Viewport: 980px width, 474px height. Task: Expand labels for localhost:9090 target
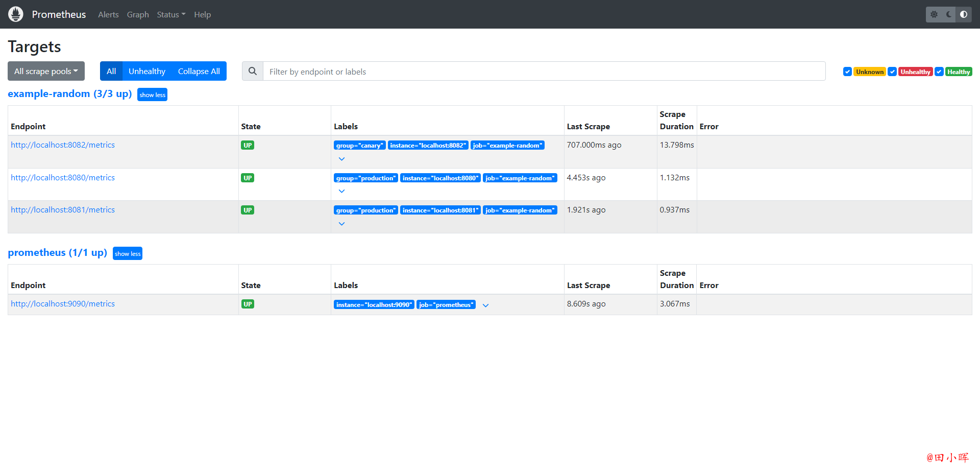[486, 305]
